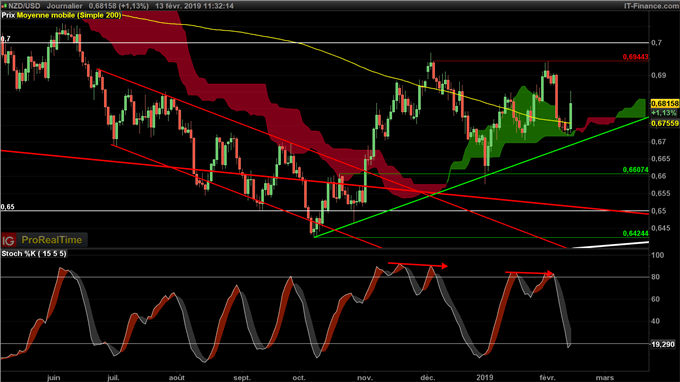Click the Prix label in chart header
680x382 pixels.
tap(8, 15)
